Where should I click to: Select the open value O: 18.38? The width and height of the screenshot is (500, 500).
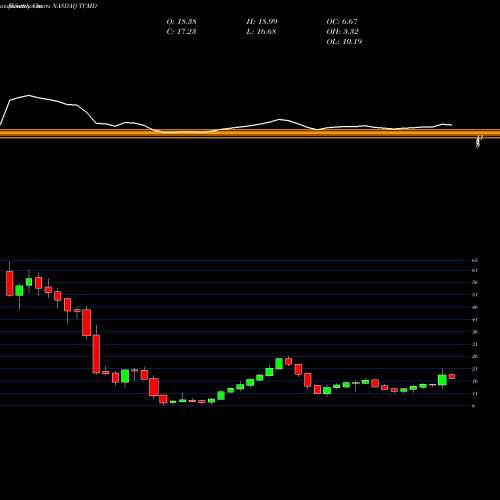tap(181, 21)
